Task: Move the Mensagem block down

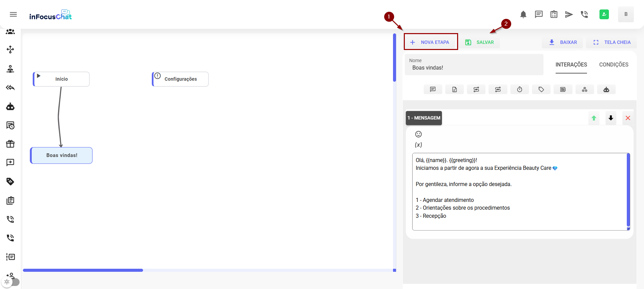Action: (611, 118)
